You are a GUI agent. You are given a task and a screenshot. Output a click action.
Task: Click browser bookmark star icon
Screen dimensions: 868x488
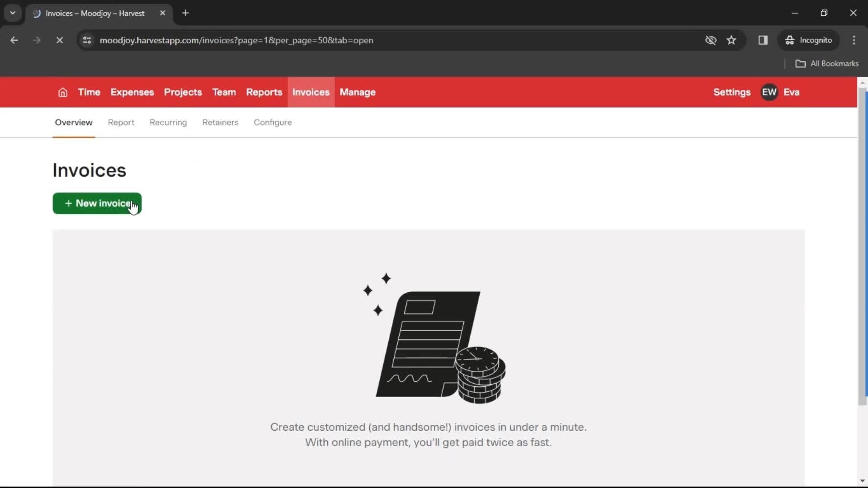(x=731, y=40)
